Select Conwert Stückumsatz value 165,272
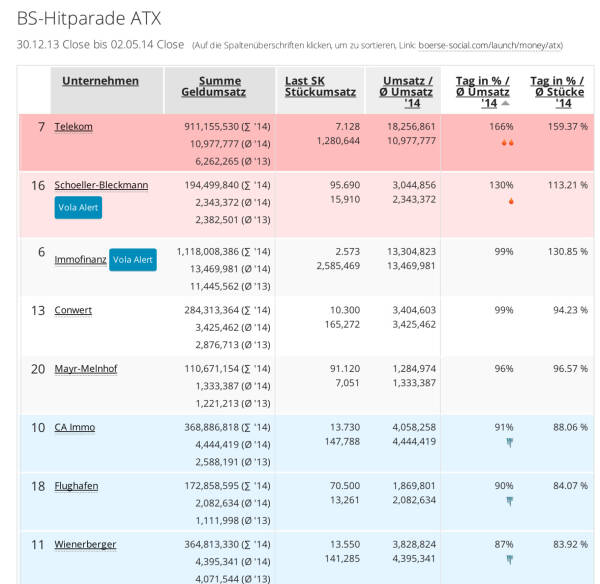This screenshot has width=600, height=584. 342,325
